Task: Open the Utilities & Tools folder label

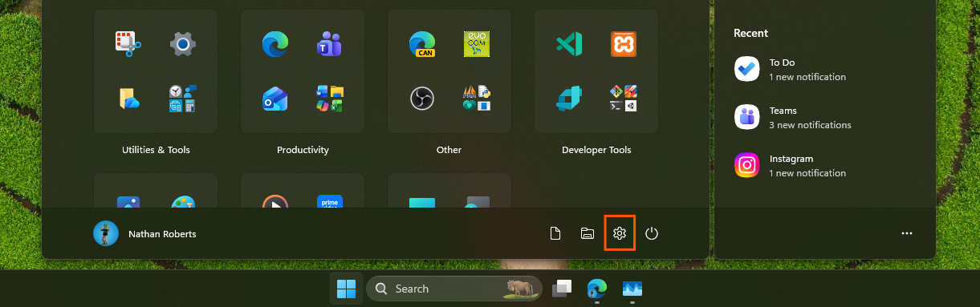Action: coord(156,150)
